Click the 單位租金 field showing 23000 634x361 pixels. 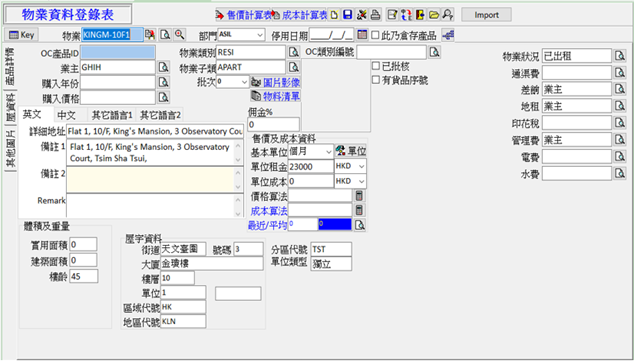tap(311, 166)
